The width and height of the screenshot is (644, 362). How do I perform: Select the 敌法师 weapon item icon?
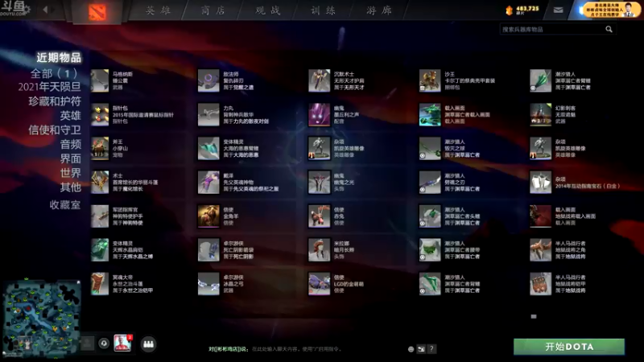click(208, 80)
